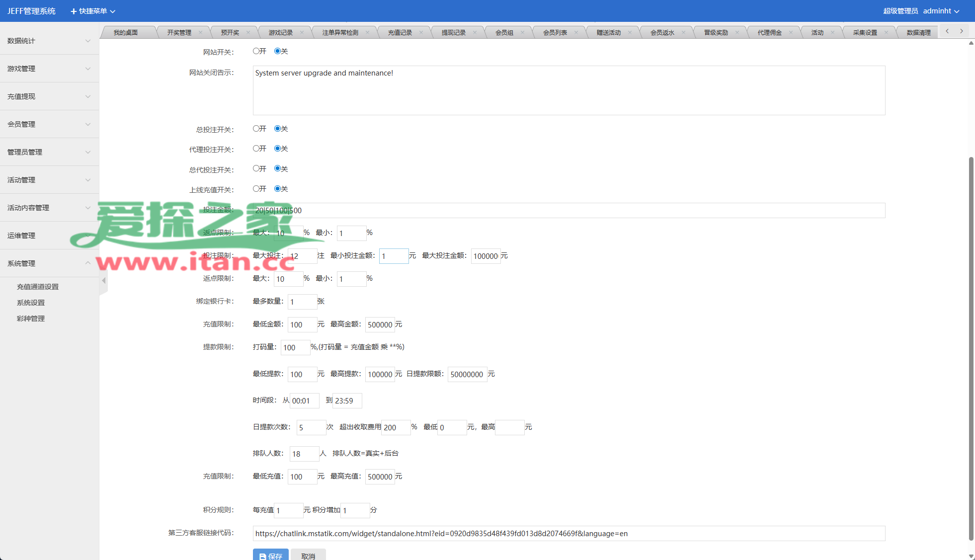The width and height of the screenshot is (975, 560).
Task: Turn 代理投注开关 on (开)
Action: tap(256, 148)
